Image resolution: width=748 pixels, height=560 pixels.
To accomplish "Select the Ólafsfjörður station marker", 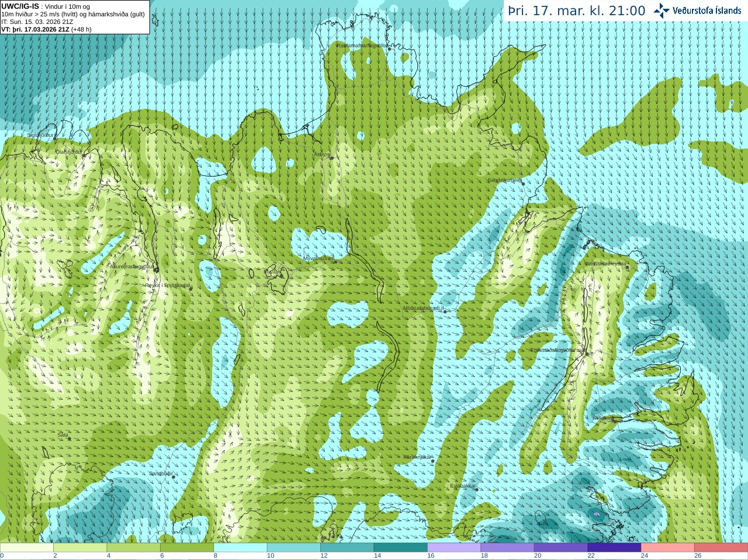I will (84, 155).
